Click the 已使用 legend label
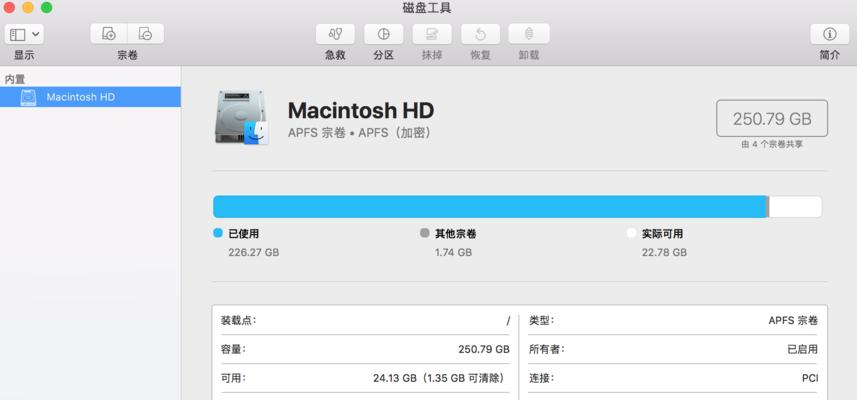Image resolution: width=857 pixels, height=400 pixels. pyautogui.click(x=243, y=234)
